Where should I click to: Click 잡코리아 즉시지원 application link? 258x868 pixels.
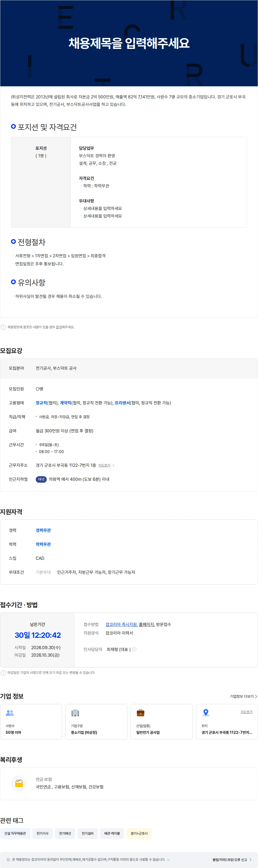(x=121, y=624)
